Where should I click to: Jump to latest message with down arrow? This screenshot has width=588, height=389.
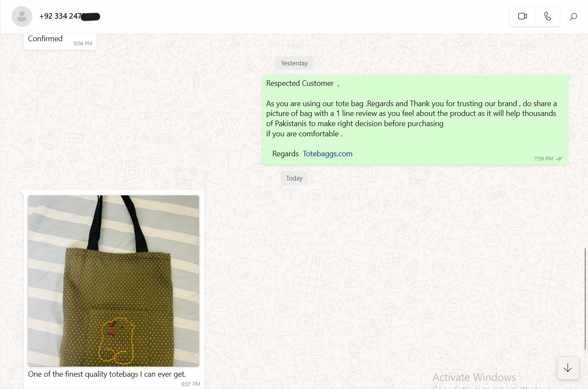tap(568, 368)
